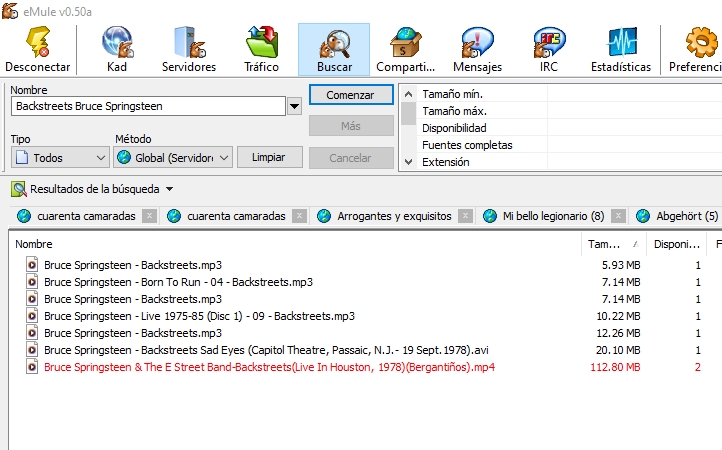722x450 pixels.
Task: Switch to Arrogantes y exquisitos tab
Action: [x=394, y=216]
